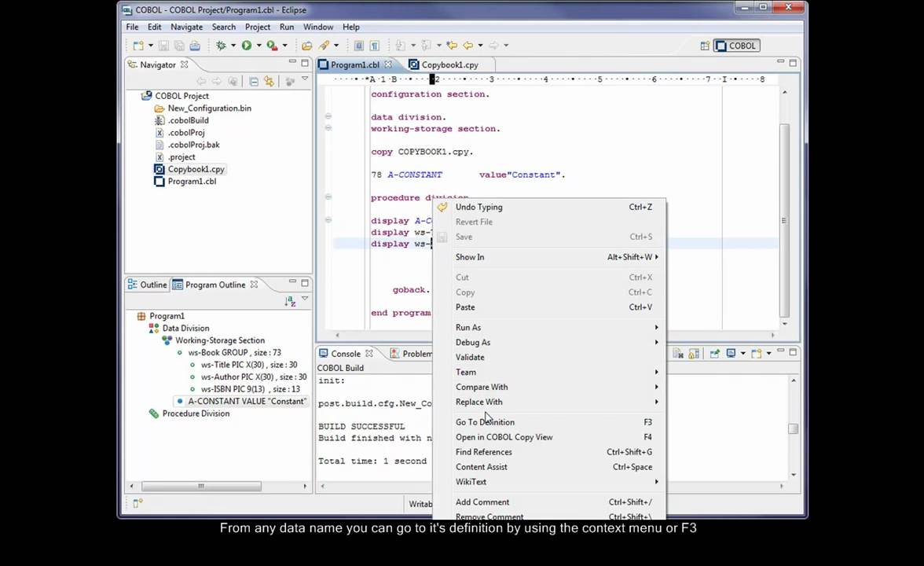
Task: Open the Navigator view menu triangle
Action: tap(305, 79)
